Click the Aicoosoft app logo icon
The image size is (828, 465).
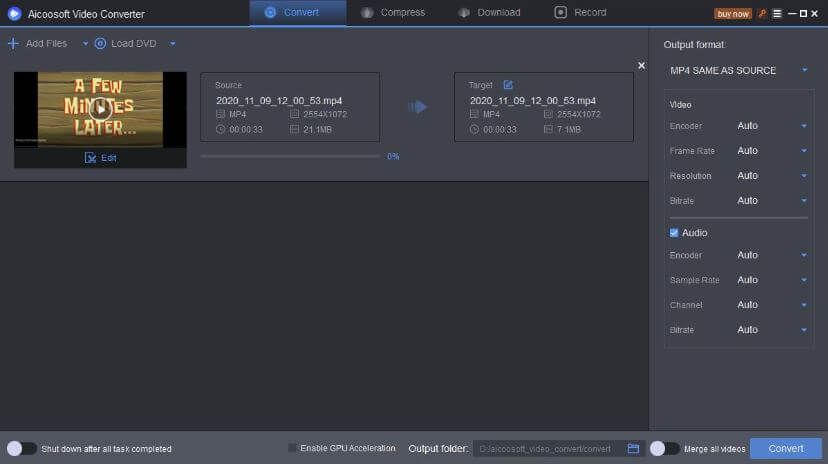tap(14, 14)
